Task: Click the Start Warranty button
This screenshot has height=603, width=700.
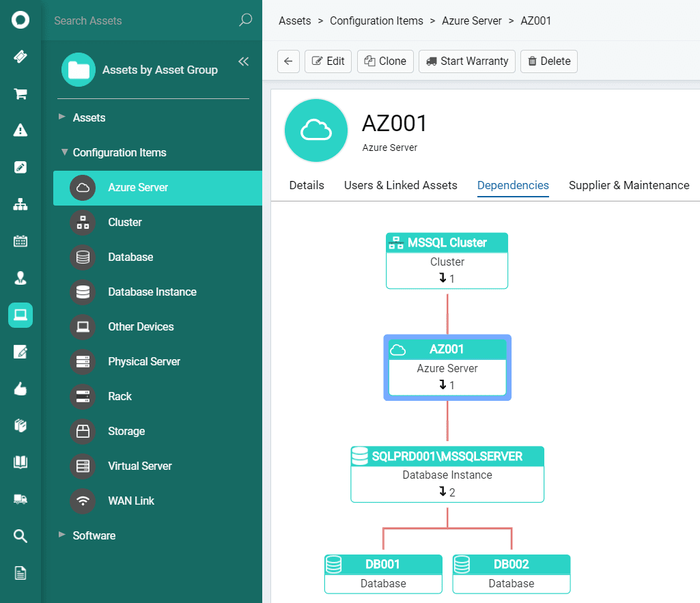Action: pos(466,61)
